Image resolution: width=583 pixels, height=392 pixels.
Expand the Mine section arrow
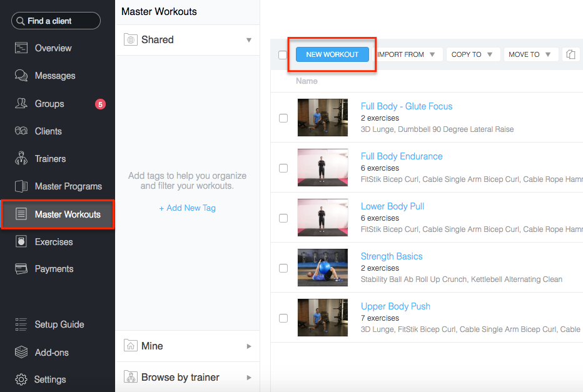[x=249, y=346]
